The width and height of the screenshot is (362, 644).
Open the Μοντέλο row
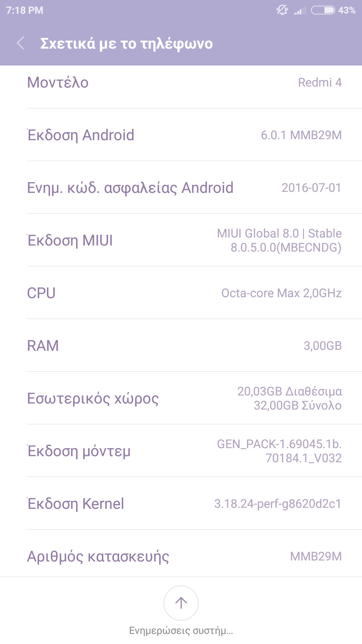181,83
